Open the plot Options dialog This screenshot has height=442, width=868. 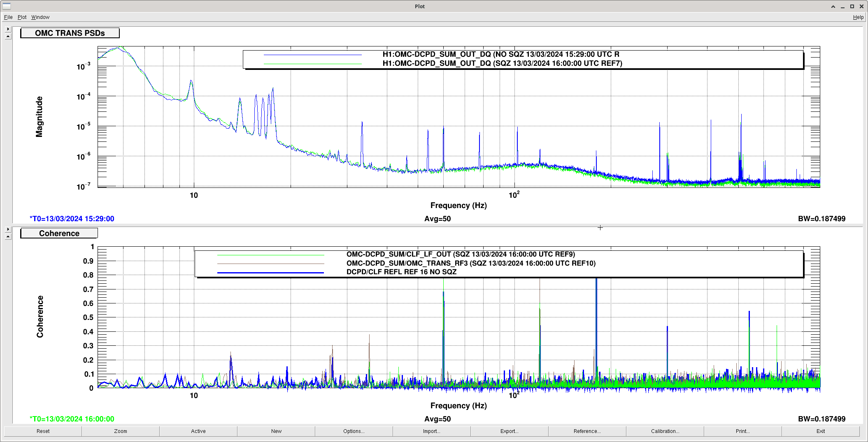coord(354,431)
